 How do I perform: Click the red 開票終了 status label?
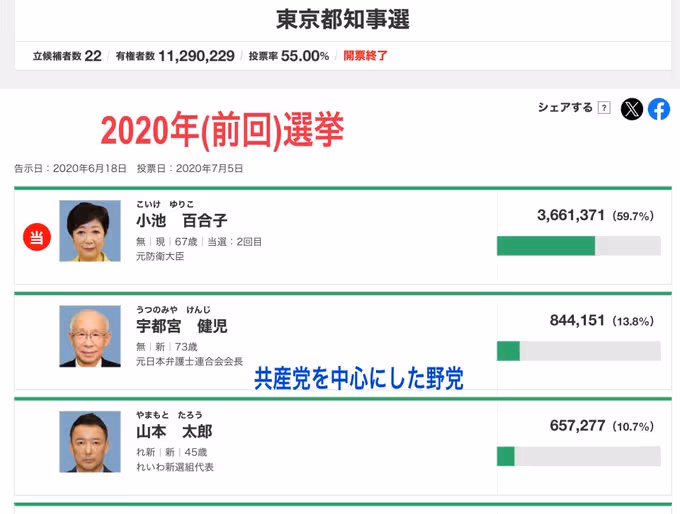pyautogui.click(x=365, y=56)
